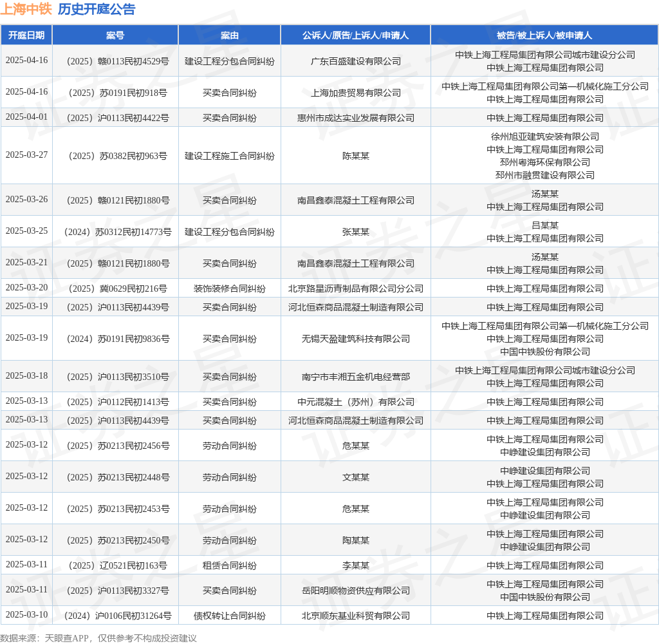Click the 历史开庭公告 heading

click(97, 9)
